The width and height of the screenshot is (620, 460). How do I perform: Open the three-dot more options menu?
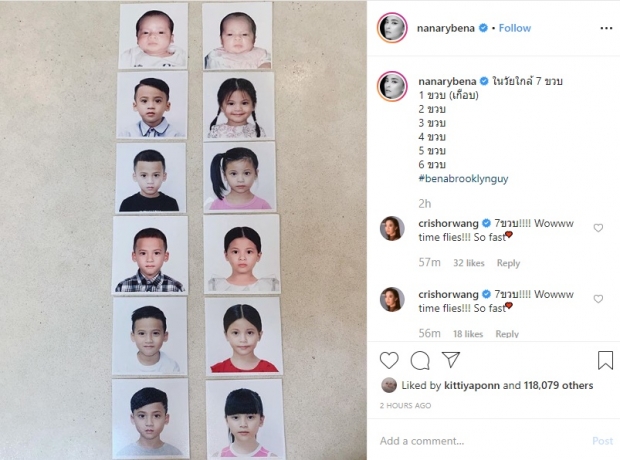pyautogui.click(x=606, y=28)
